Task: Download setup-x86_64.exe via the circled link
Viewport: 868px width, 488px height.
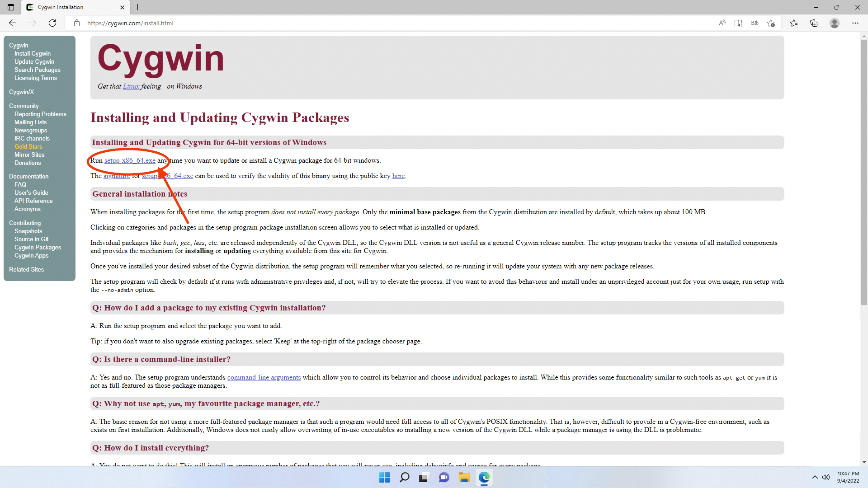Action: pyautogui.click(x=129, y=160)
